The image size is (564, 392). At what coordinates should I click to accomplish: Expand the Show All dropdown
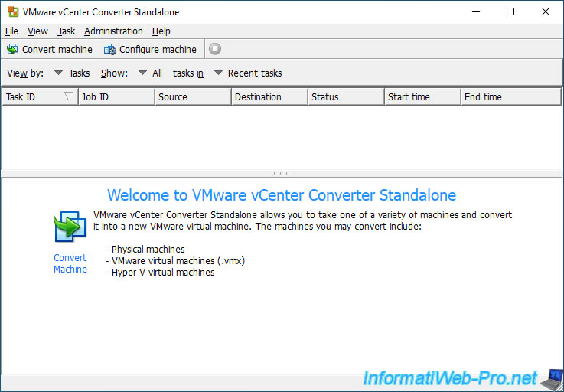click(150, 73)
